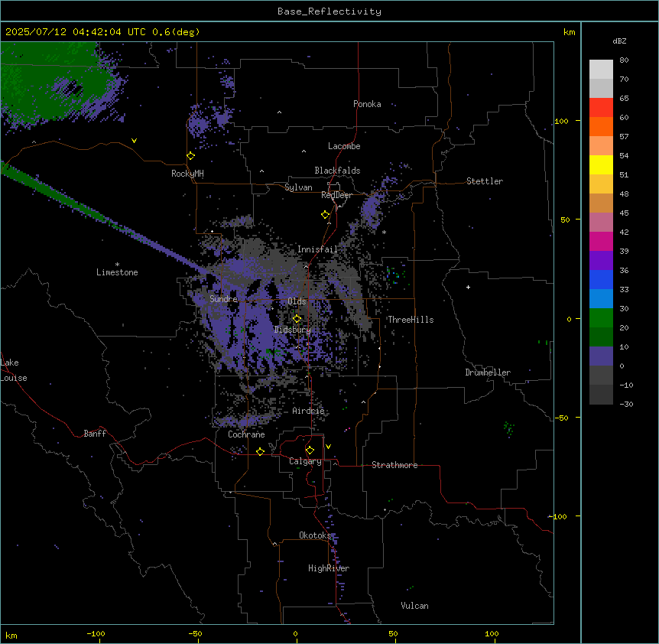Click the yellow V marker east of Calgary
659x644 pixels.
click(328, 447)
